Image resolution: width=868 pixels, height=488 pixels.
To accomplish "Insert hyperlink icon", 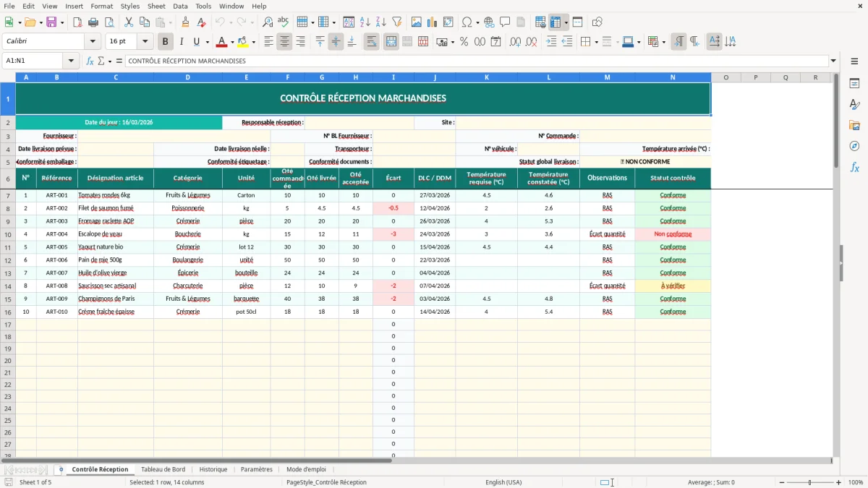I will (489, 22).
